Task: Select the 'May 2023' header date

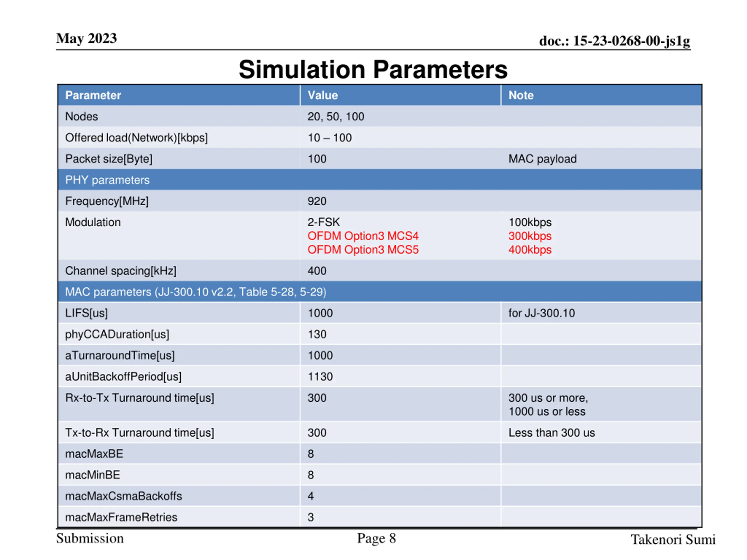Action: pyautogui.click(x=86, y=38)
